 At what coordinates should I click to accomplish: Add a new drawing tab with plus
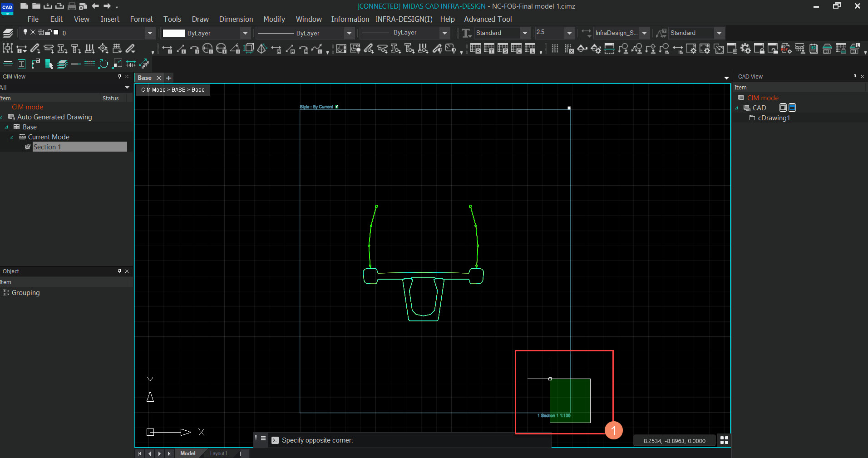pos(169,78)
